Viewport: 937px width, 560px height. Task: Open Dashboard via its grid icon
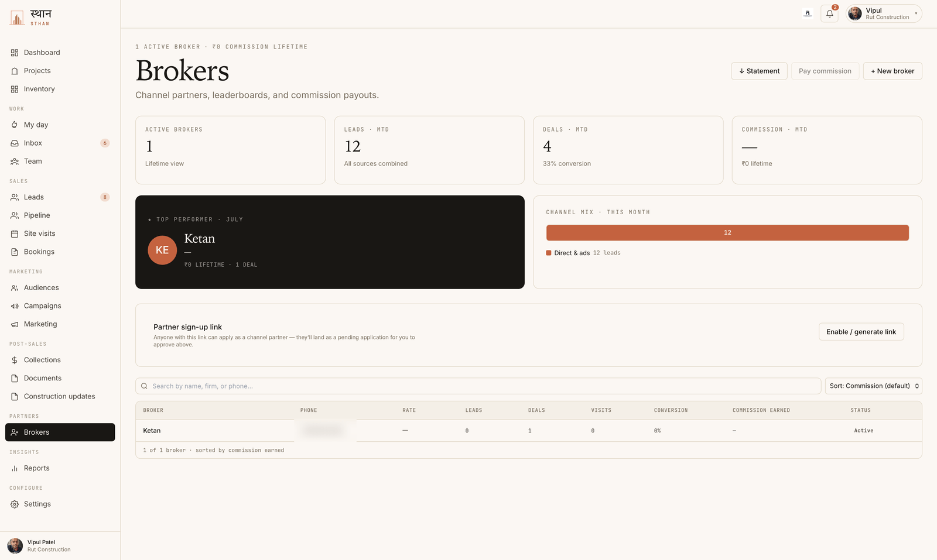pos(15,53)
